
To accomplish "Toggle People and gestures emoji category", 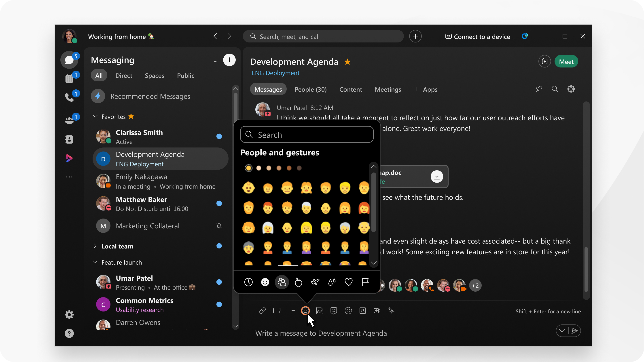I will [x=282, y=282].
